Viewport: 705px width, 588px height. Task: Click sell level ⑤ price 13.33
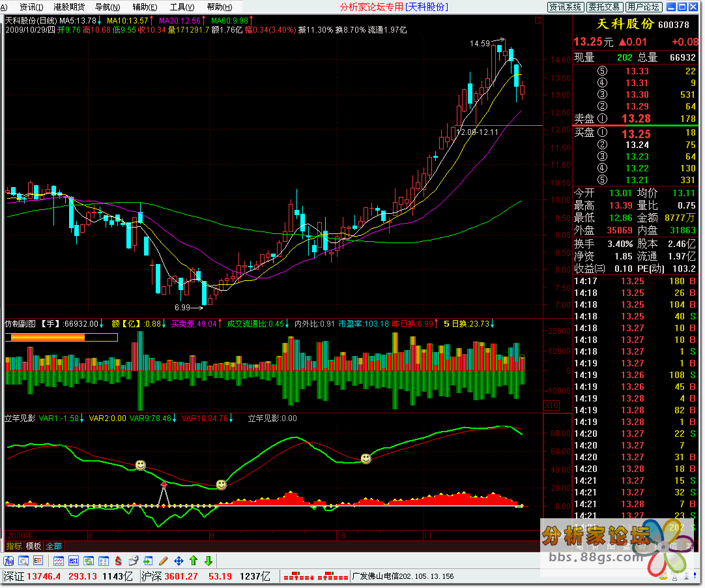point(637,71)
